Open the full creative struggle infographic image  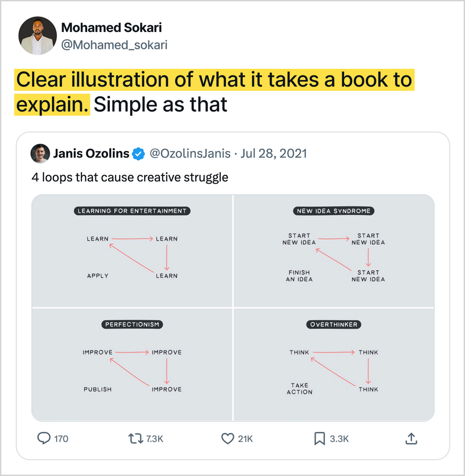[x=233, y=308]
